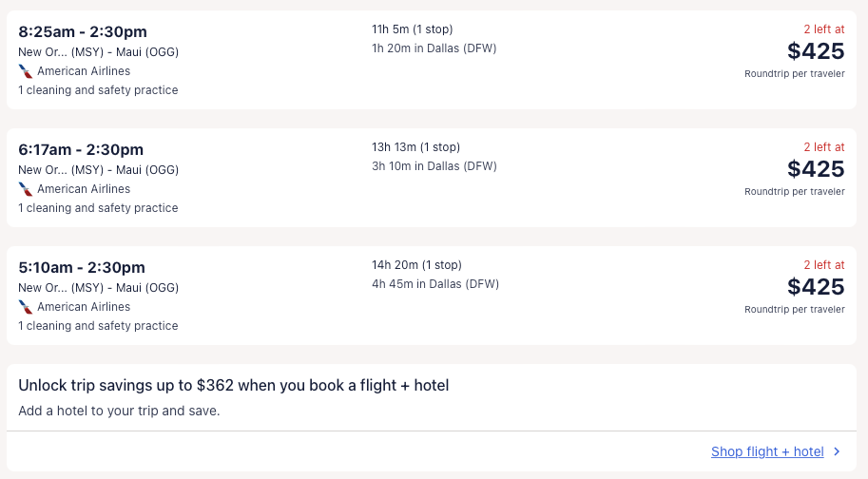
Task: Click the 4h 45m in Dallas layover
Action: [434, 284]
